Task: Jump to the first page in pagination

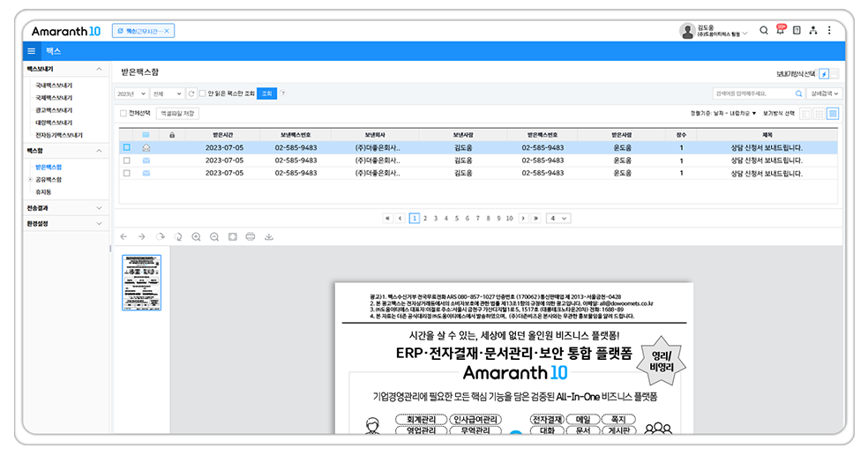Action: click(x=387, y=218)
